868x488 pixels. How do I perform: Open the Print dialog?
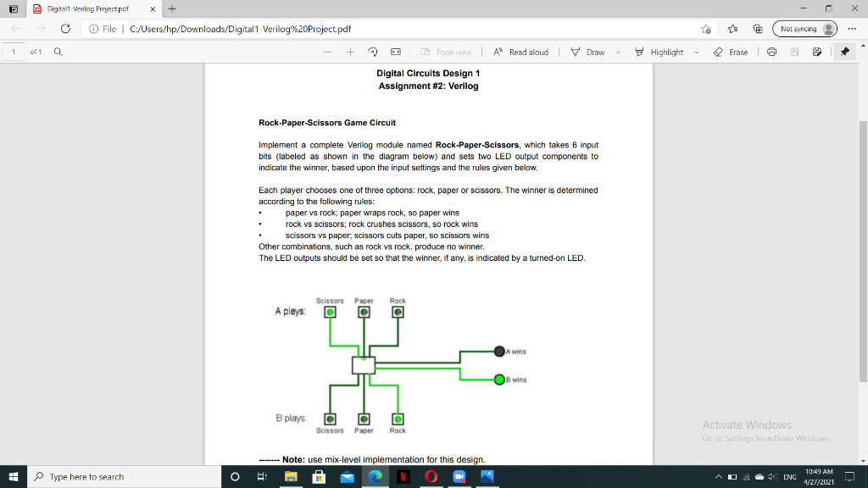pos(771,51)
